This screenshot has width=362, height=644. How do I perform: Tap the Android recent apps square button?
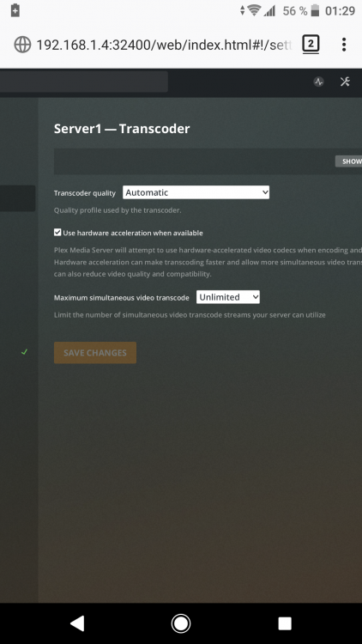(x=285, y=623)
